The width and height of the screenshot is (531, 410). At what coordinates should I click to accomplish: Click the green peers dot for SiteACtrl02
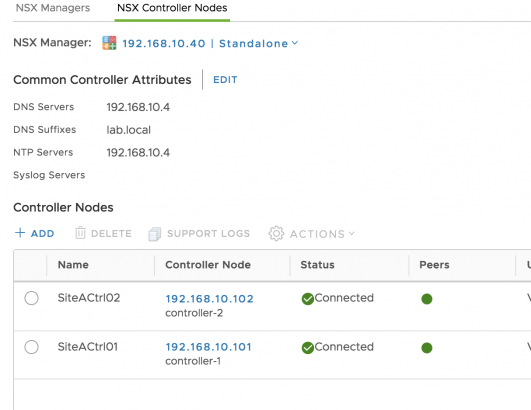point(427,299)
